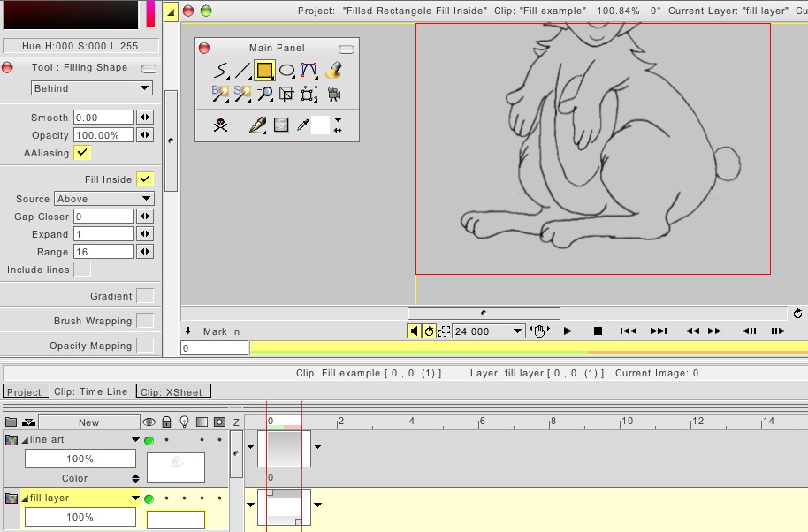
Task: Open the Behind drawing mode dropdown
Action: click(92, 88)
